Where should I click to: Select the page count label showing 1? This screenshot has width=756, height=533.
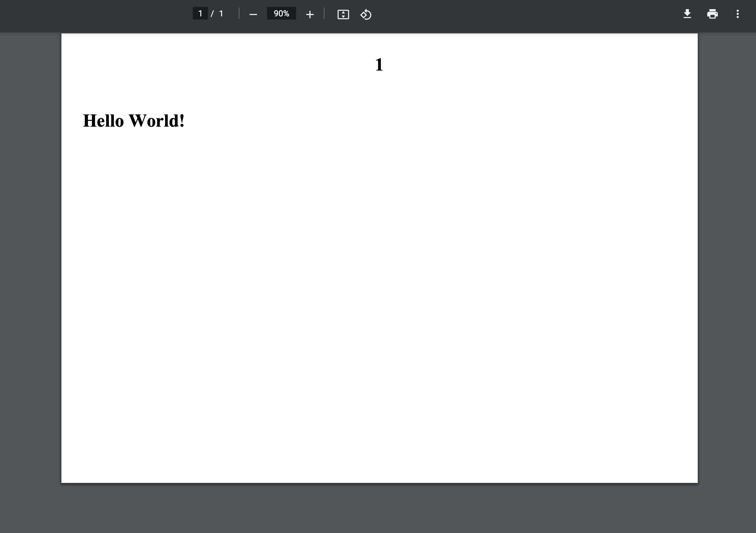tap(221, 14)
